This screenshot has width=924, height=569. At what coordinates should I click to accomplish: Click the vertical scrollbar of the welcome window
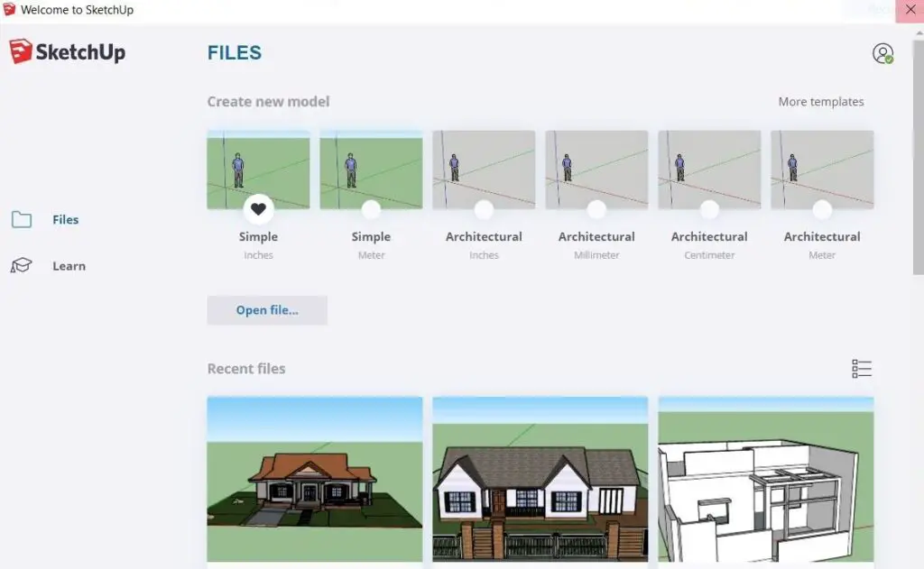coord(919,156)
